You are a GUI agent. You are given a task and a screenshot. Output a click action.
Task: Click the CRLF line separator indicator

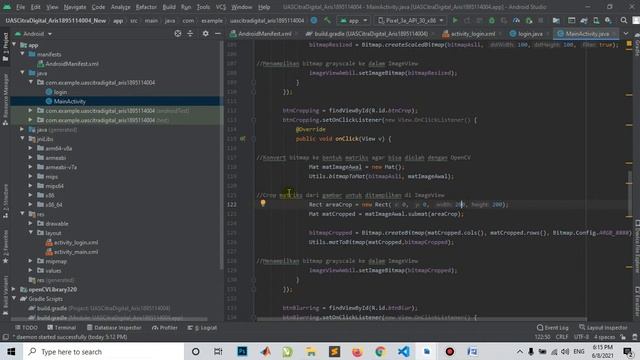click(562, 337)
